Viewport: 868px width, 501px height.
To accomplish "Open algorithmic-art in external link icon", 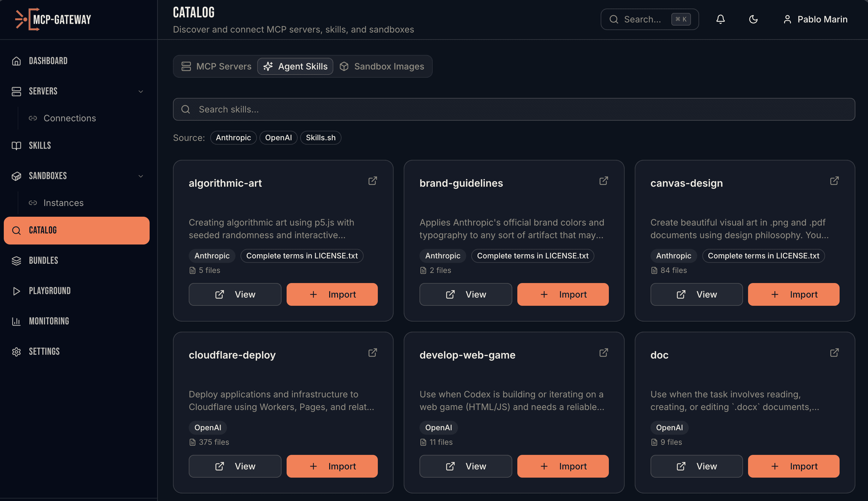I will (x=373, y=180).
